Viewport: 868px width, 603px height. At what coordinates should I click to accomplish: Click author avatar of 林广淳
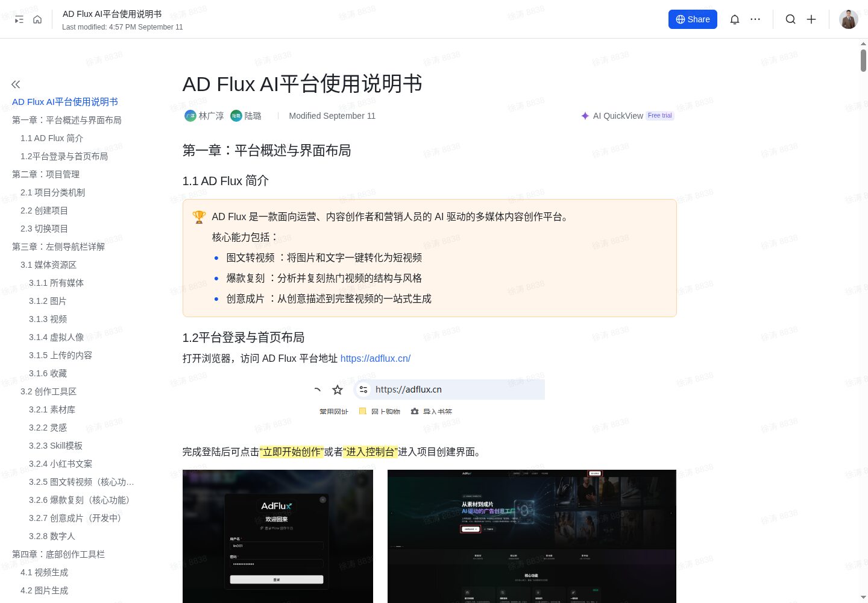click(x=190, y=116)
